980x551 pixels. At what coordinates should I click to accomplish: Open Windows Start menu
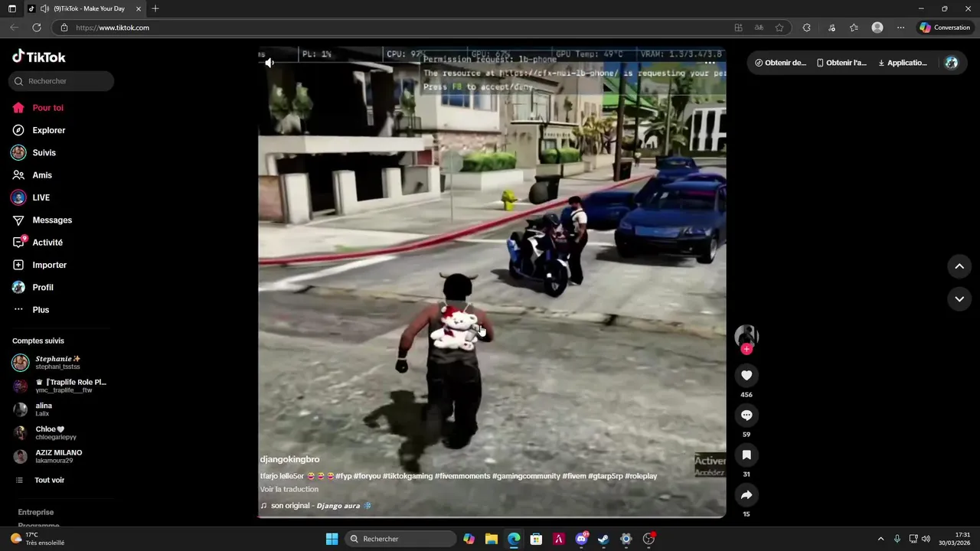click(x=332, y=539)
